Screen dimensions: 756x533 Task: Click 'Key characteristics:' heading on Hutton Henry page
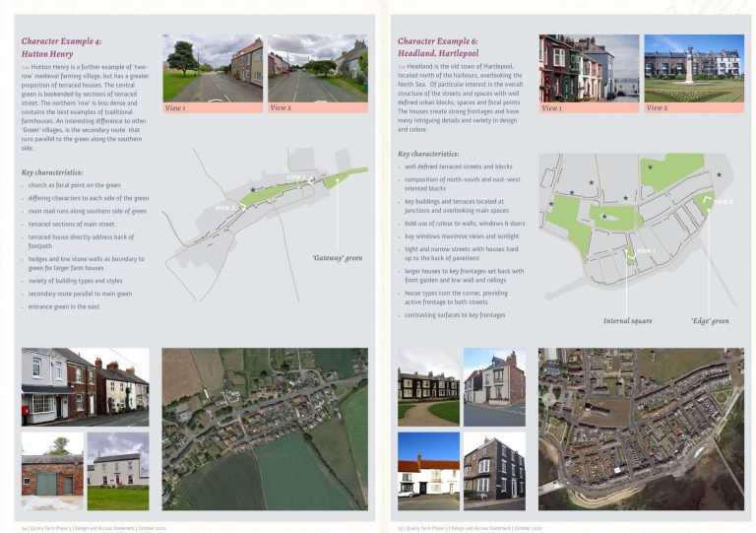click(52, 172)
